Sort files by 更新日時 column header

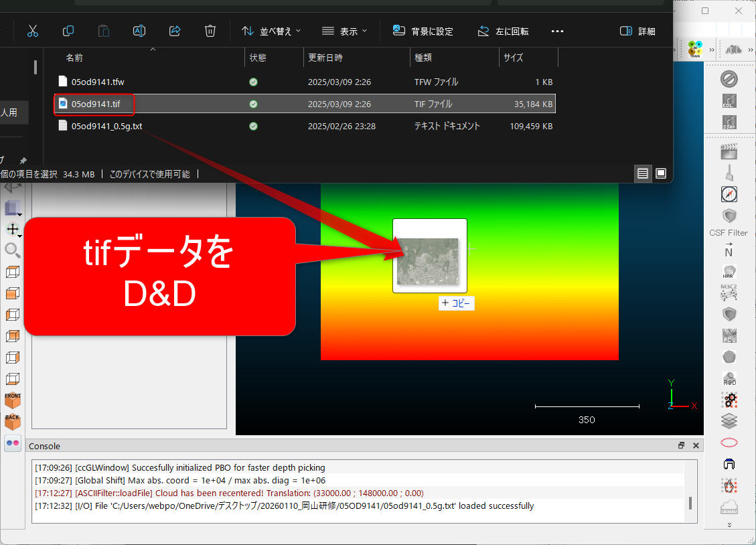pos(325,58)
